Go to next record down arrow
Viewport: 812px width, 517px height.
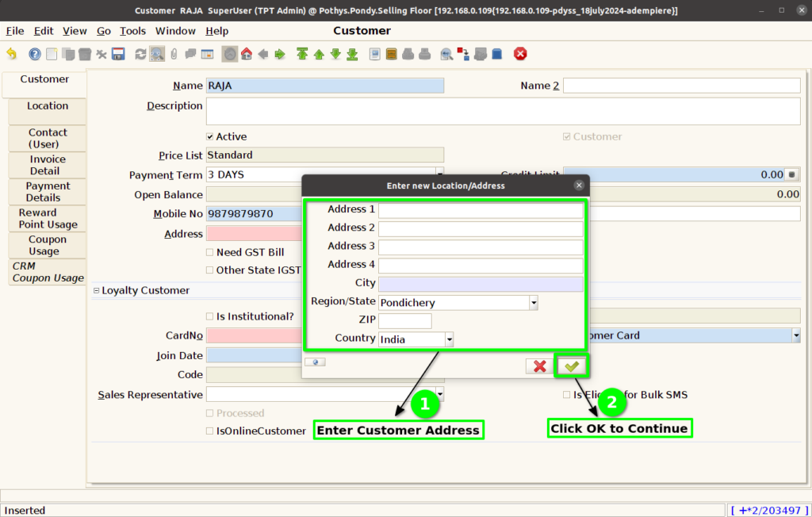click(335, 54)
